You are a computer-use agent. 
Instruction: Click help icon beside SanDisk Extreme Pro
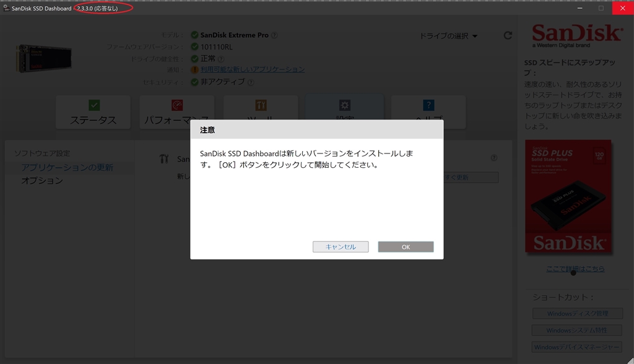point(274,35)
